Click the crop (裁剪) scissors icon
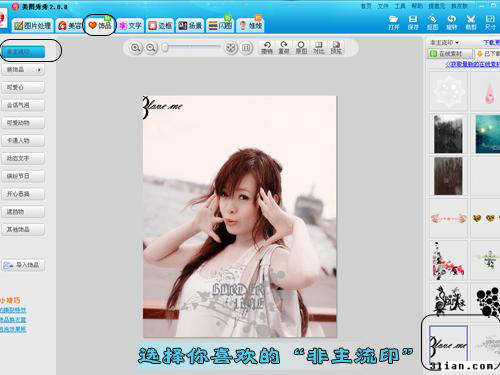The width and height of the screenshot is (500, 375). click(x=471, y=22)
